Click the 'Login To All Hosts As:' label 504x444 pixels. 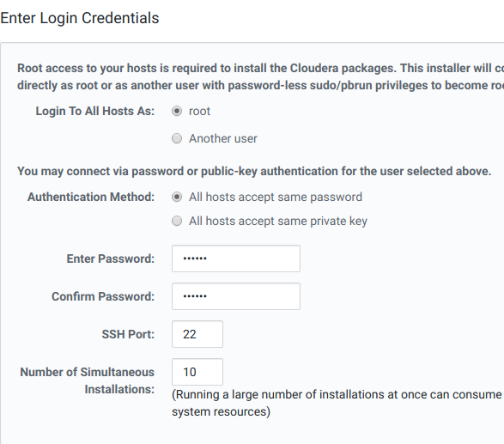95,111
